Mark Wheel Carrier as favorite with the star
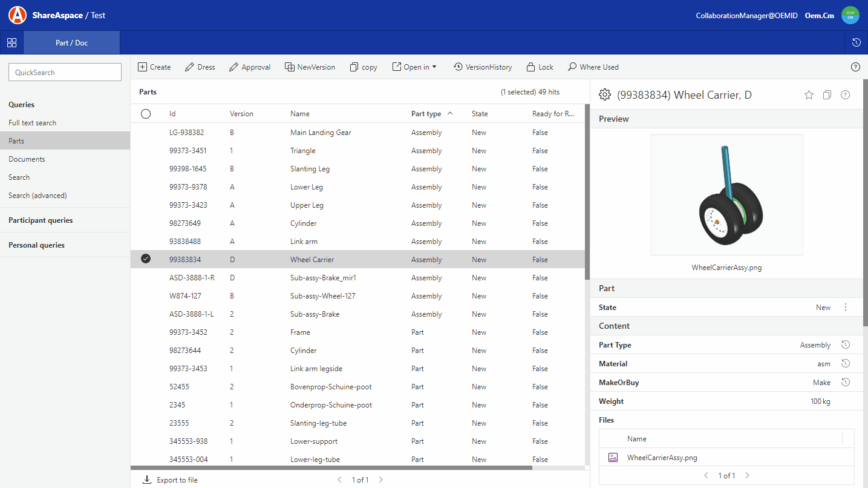Viewport: 868px width, 488px height. (x=809, y=94)
